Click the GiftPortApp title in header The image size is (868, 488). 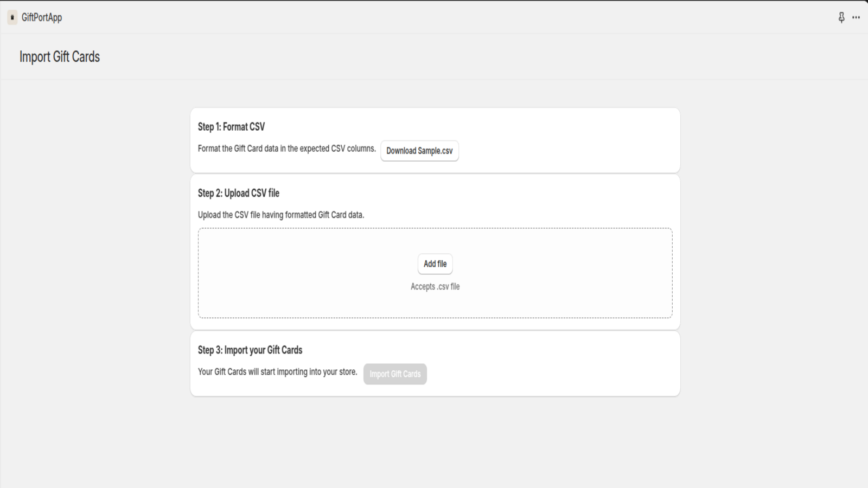tap(42, 17)
